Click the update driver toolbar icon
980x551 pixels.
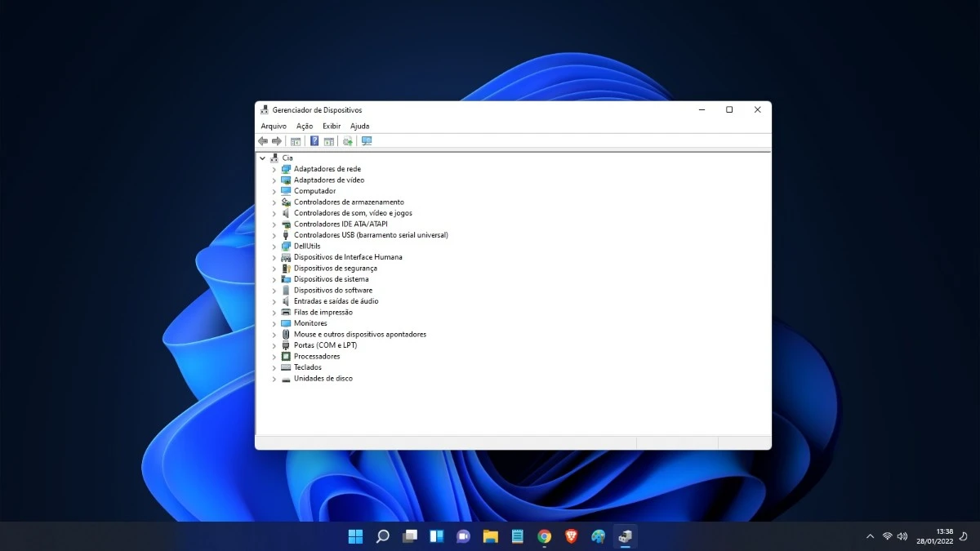click(348, 141)
